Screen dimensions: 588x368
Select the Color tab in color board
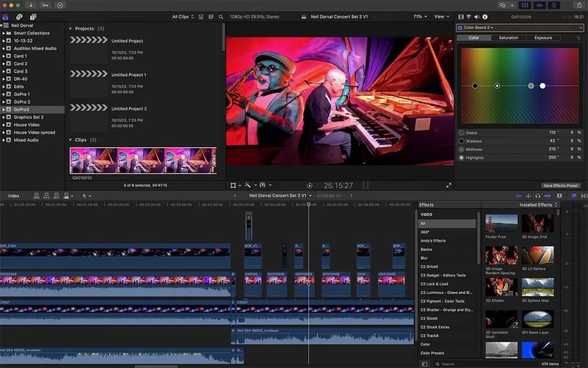pyautogui.click(x=474, y=38)
